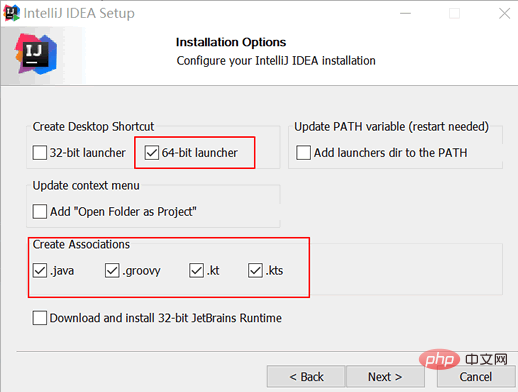This screenshot has width=518, height=392.
Task: Proceed with the Next button
Action: click(385, 377)
